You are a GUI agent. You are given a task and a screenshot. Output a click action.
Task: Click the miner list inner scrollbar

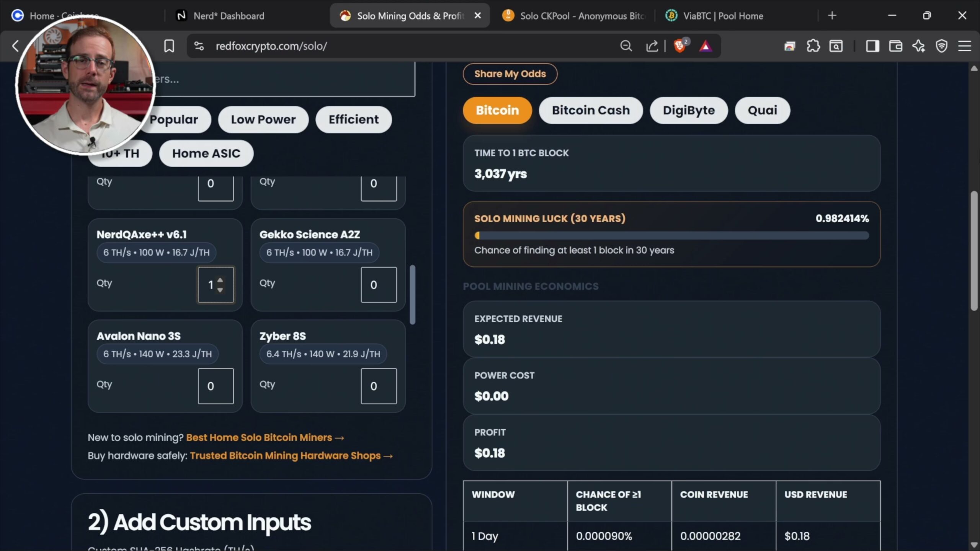click(412, 295)
